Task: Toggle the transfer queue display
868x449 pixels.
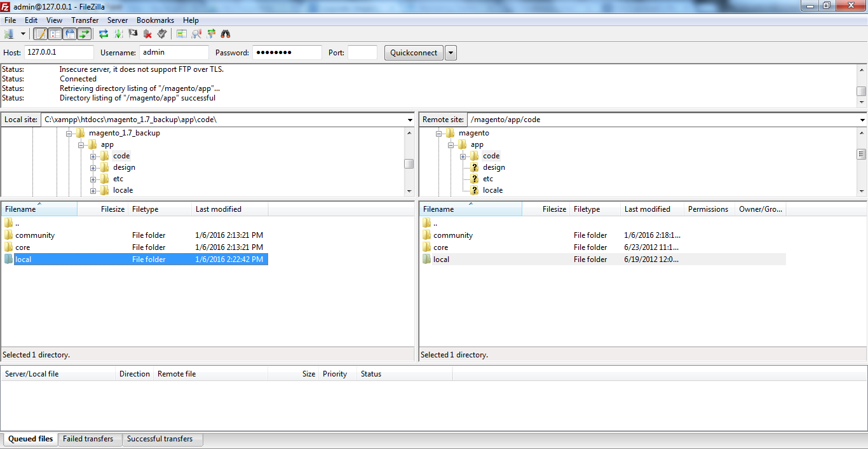Action: (x=85, y=34)
